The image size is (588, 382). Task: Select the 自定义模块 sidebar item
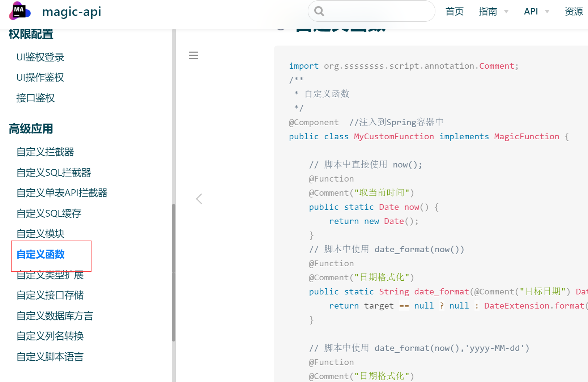click(41, 234)
